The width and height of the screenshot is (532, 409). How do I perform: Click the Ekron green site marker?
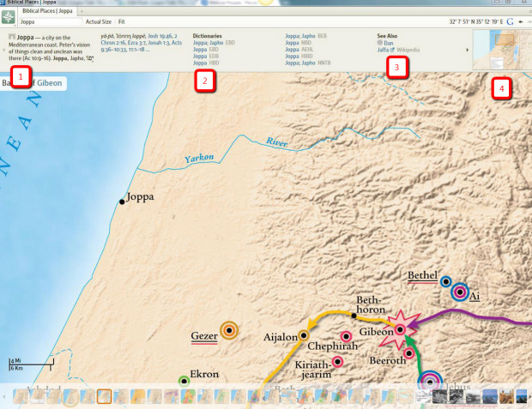(x=184, y=380)
